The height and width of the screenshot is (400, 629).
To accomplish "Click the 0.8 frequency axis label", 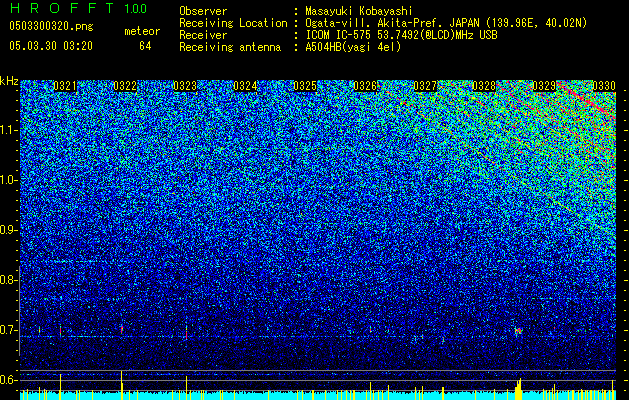I will coord(8,280).
